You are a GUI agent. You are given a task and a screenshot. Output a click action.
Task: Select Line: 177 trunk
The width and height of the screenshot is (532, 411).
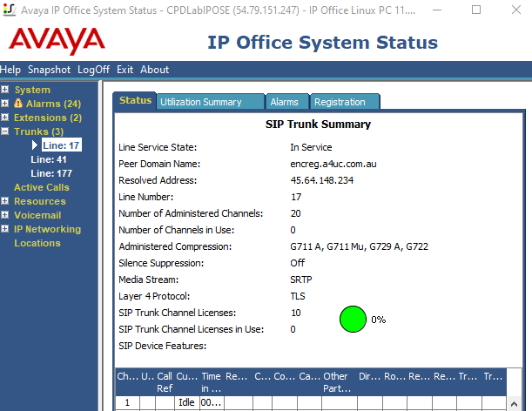pos(51,173)
